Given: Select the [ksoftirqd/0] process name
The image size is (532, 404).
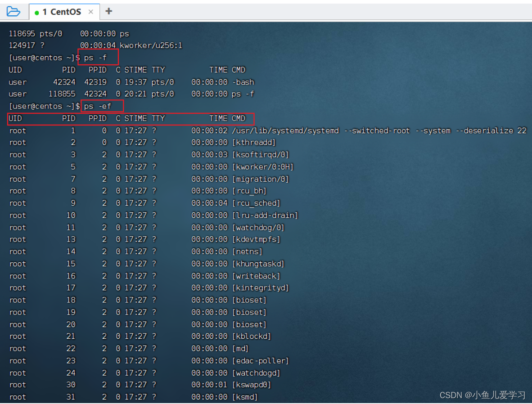Looking at the screenshot, I should coord(261,155).
